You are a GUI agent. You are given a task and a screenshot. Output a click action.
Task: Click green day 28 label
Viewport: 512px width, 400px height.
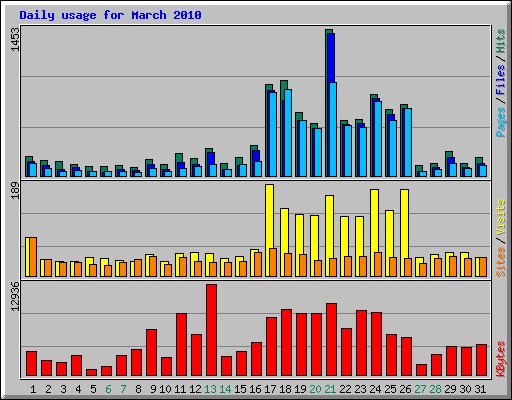pyautogui.click(x=435, y=389)
